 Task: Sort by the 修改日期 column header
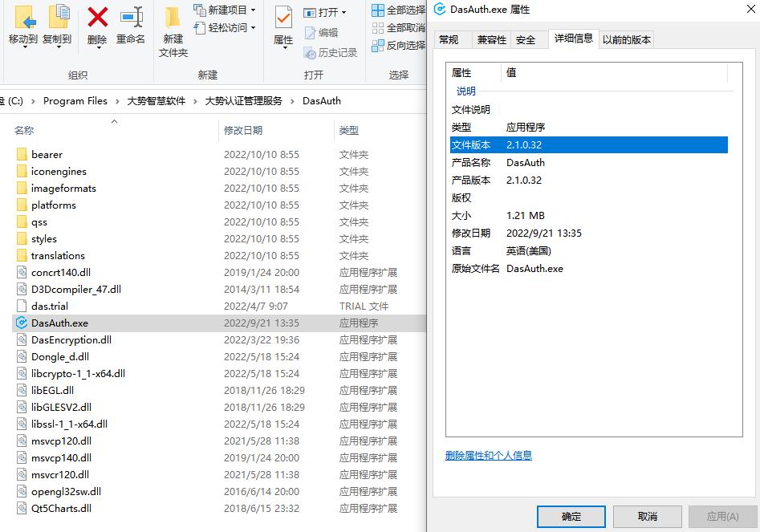click(x=243, y=130)
